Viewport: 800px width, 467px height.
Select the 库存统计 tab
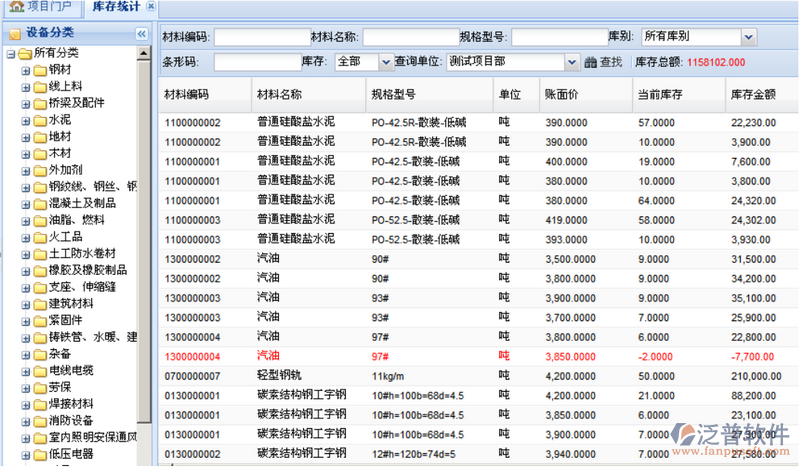(116, 7)
